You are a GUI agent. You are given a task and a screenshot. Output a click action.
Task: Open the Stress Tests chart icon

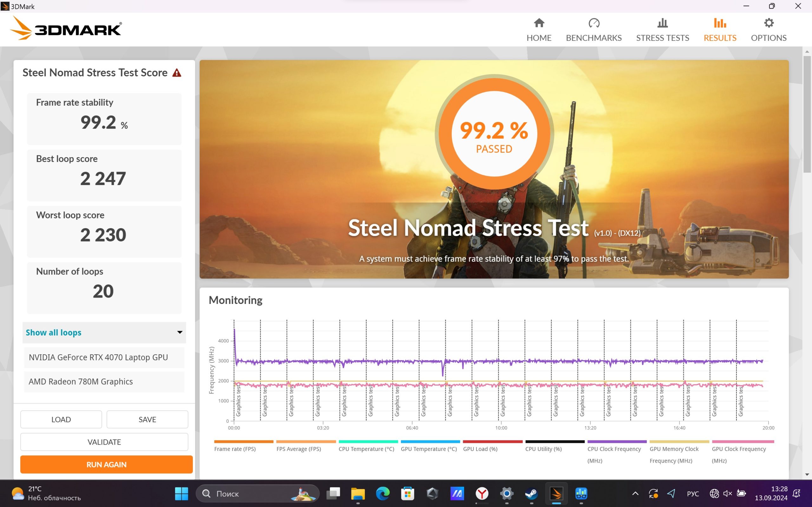(x=662, y=23)
